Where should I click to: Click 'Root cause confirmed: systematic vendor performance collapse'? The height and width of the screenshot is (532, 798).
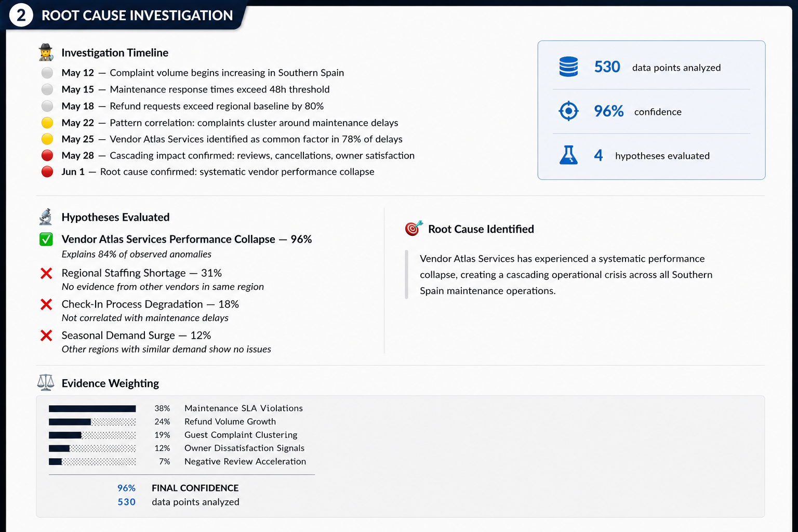coord(237,171)
